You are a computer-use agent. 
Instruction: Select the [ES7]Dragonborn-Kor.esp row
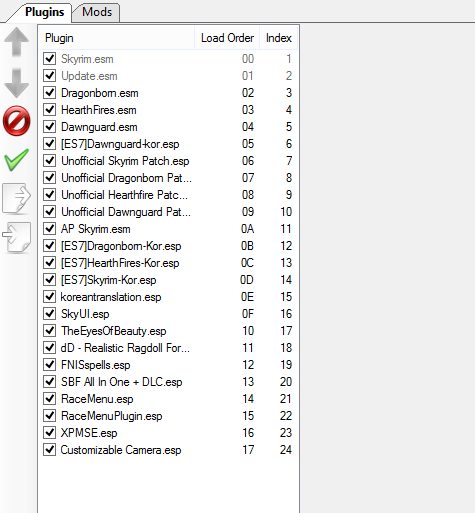(168, 246)
